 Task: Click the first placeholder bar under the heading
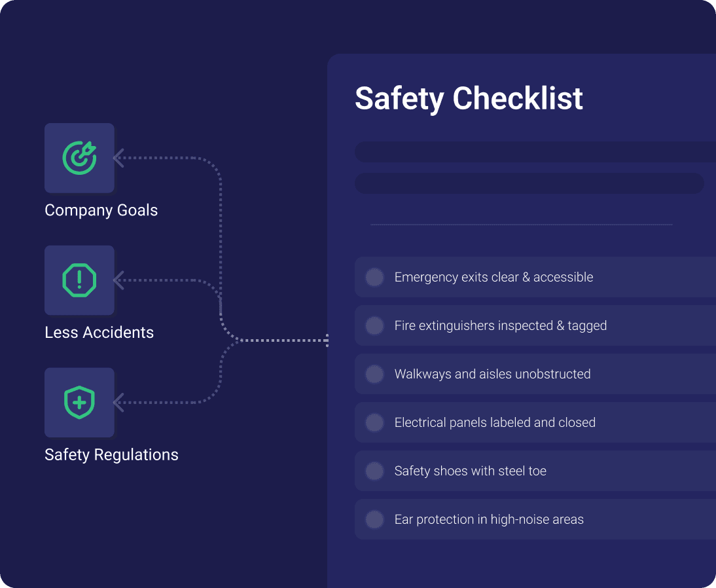click(x=535, y=152)
